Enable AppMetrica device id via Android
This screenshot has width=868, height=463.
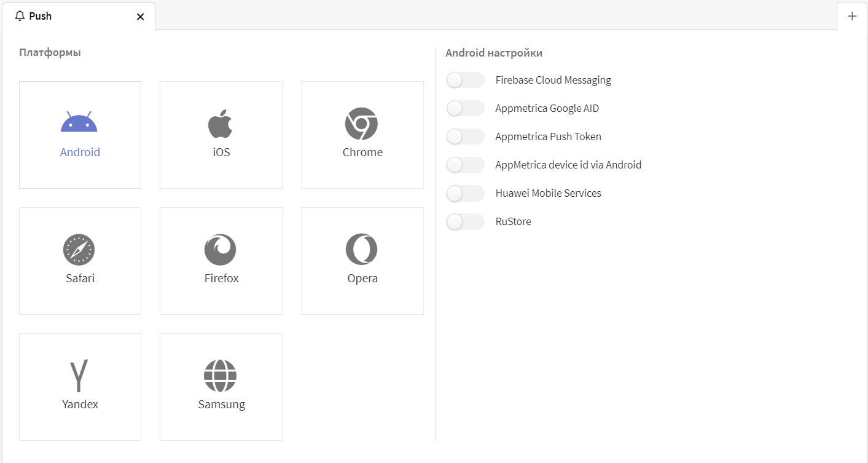coord(465,165)
